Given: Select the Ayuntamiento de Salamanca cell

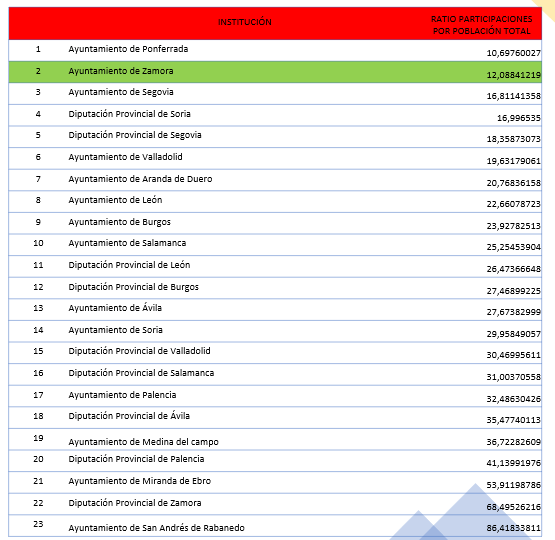Looking at the screenshot, I should pos(127,243).
